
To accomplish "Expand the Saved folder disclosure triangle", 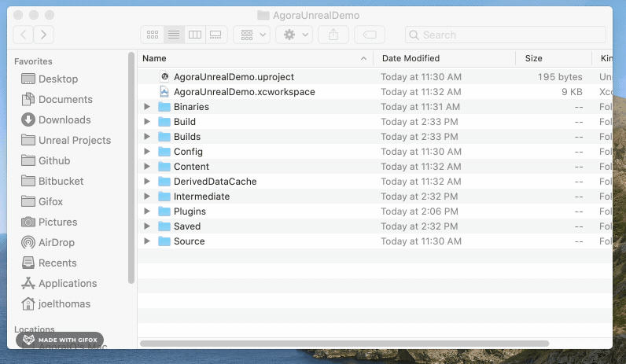I will coord(147,226).
